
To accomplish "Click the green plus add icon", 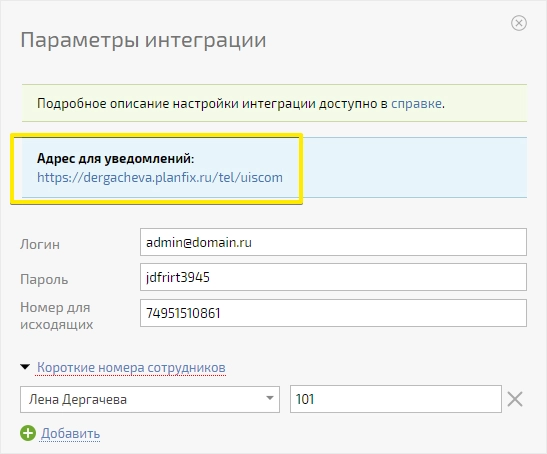I will 28,433.
